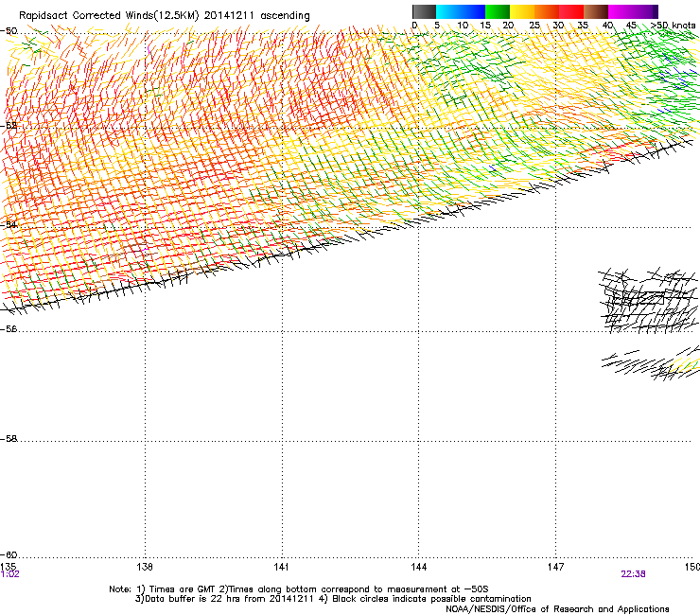Screen dimensions: 700x615
Task: Click the '141' longitude label
Action: (281, 567)
